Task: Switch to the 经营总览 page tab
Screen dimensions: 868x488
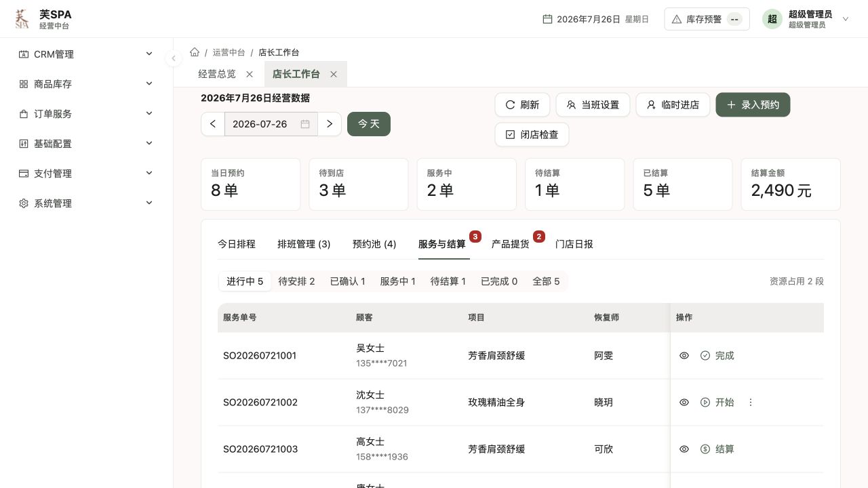Action: (x=217, y=74)
